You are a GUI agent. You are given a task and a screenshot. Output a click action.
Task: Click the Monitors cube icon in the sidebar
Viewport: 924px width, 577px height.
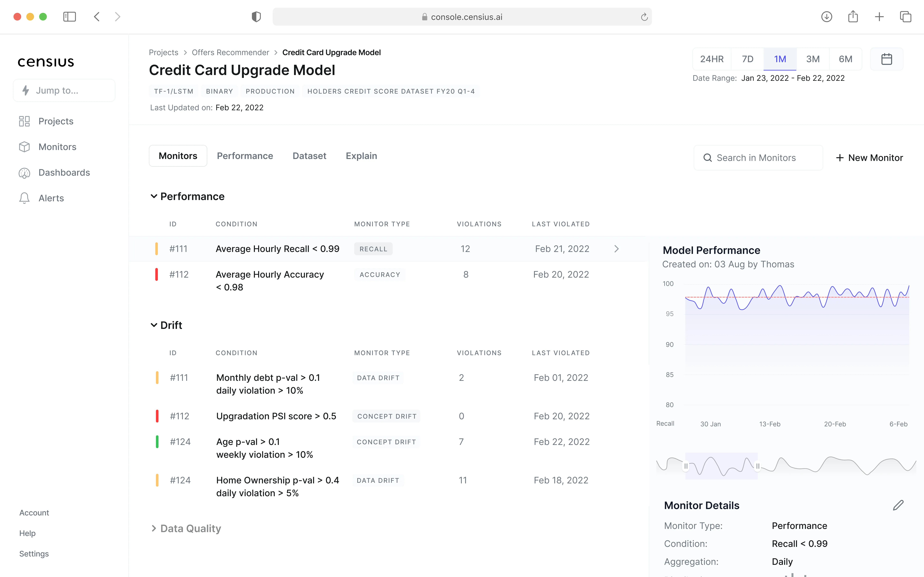coord(24,147)
